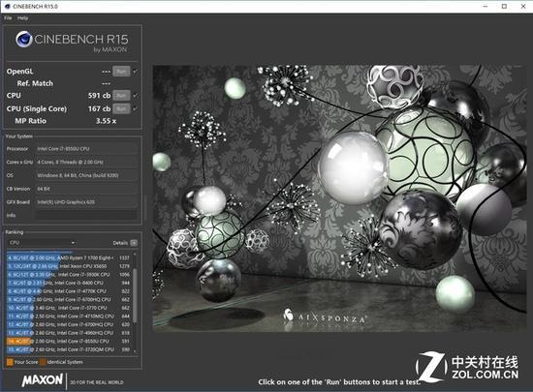Click the GFX Board field showing UHD Graphics
The image size is (533, 392).
[86, 202]
